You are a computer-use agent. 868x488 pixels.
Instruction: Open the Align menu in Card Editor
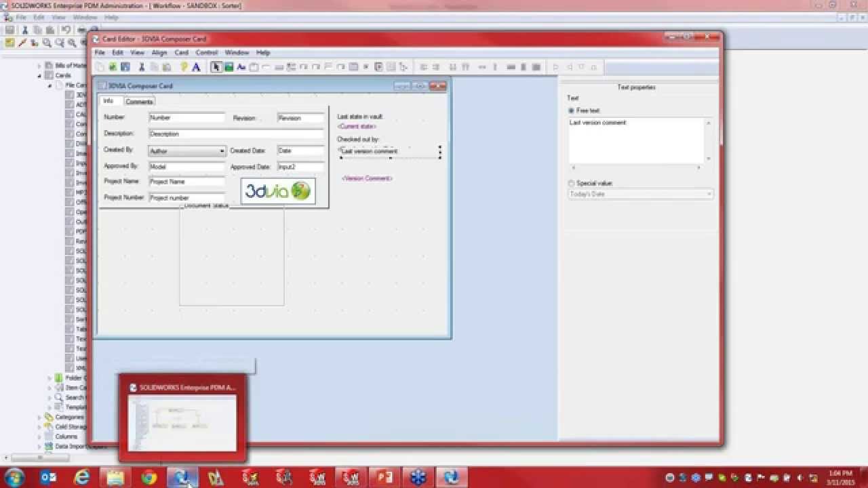pos(159,52)
